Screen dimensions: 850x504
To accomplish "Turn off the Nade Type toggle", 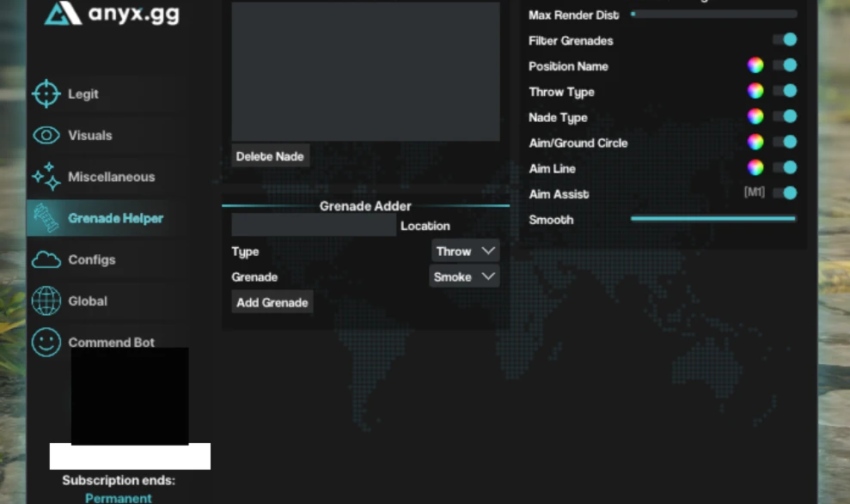I will (x=785, y=116).
